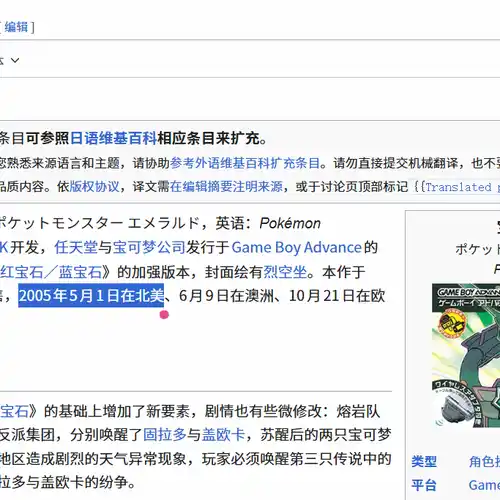Open the 日语维基百科 link
500x500 pixels.
[x=114, y=138]
